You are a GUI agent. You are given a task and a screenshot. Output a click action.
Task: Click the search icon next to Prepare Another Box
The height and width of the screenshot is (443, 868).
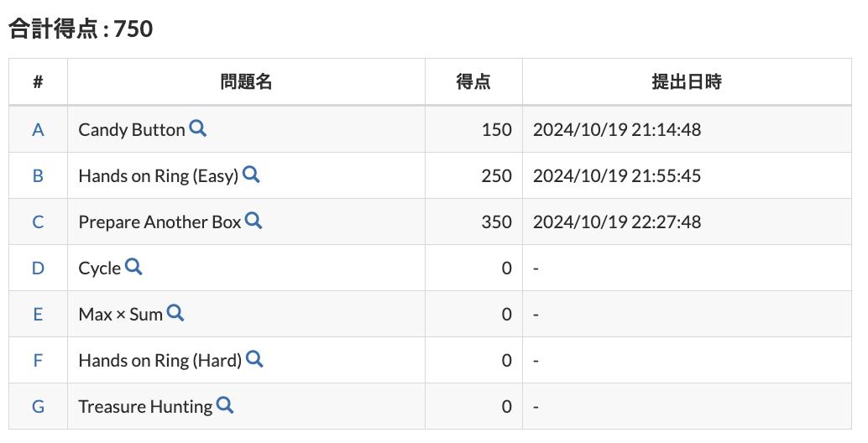pyautogui.click(x=254, y=221)
